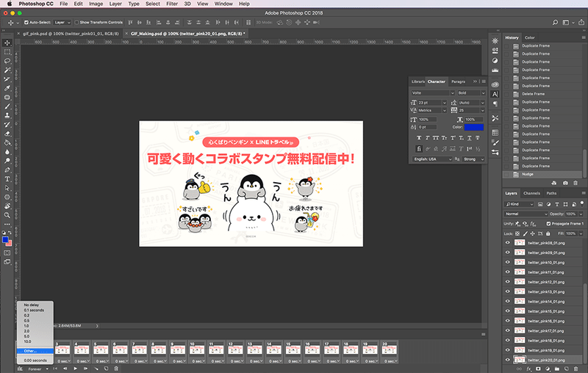Enable Show Transform Controls checkbox
Viewport: 588px width, 373px height.
(76, 23)
